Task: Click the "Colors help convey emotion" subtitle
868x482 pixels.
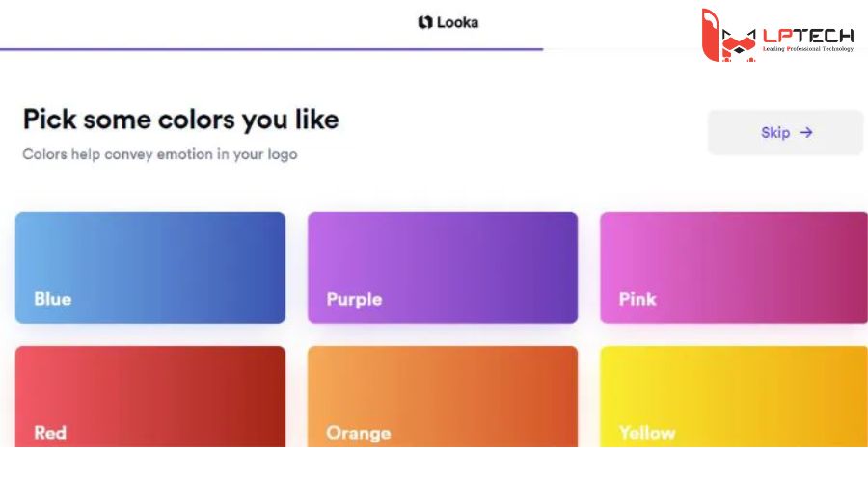Action: click(160, 154)
